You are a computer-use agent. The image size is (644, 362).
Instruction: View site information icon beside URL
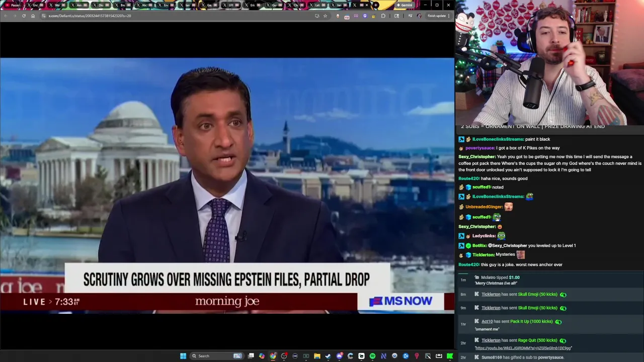(43, 16)
